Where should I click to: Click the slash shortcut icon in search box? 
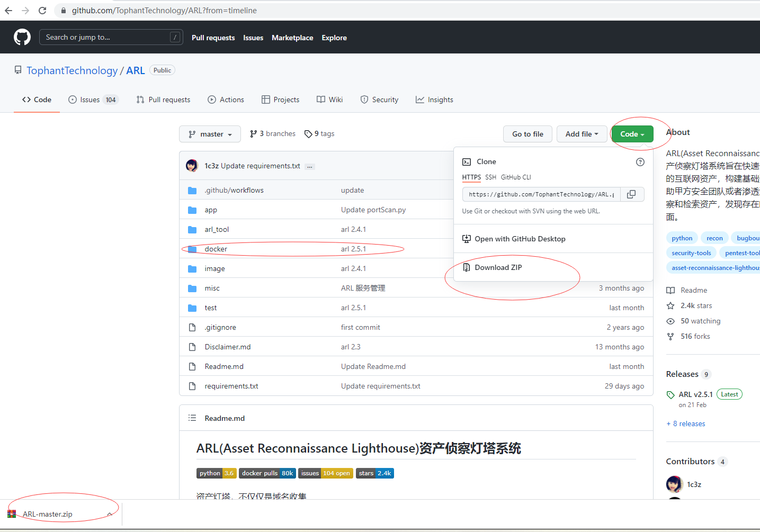175,37
